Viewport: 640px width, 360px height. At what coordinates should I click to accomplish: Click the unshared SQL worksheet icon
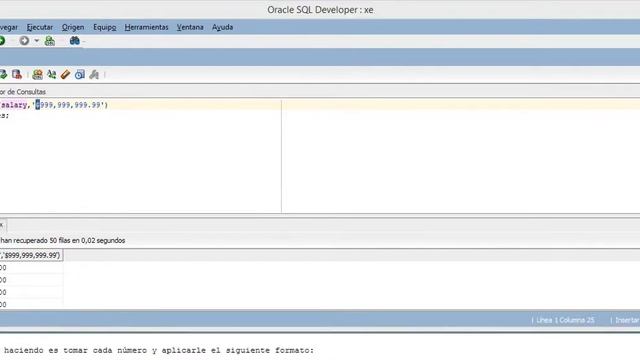37,74
